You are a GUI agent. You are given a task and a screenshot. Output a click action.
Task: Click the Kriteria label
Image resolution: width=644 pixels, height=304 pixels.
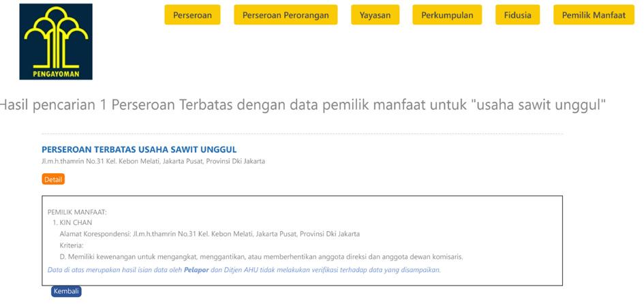coord(72,245)
